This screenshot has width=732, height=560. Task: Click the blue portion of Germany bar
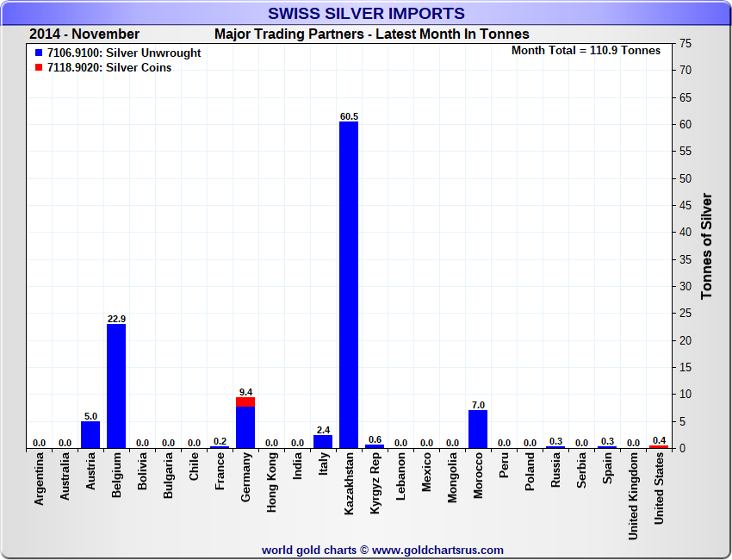click(245, 427)
